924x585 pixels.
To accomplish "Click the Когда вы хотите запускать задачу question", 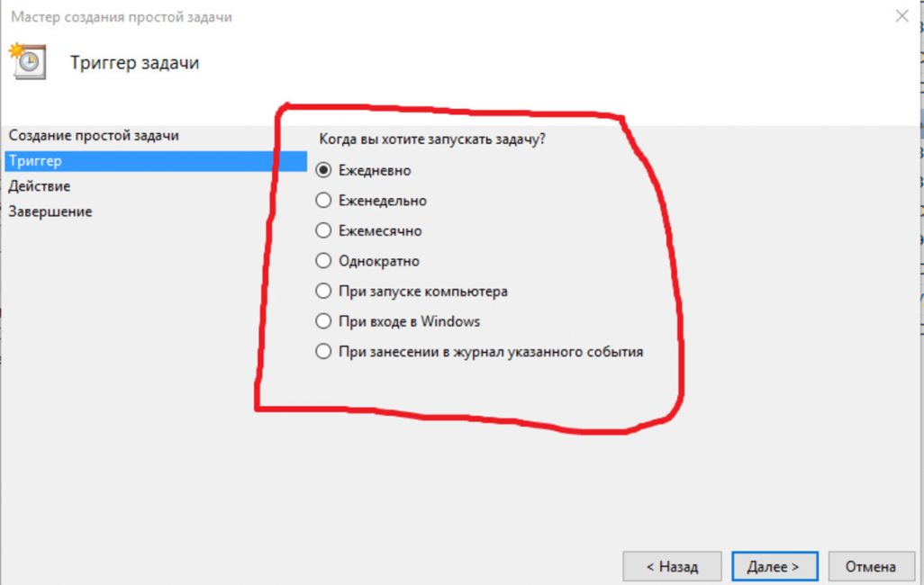I will 432,139.
